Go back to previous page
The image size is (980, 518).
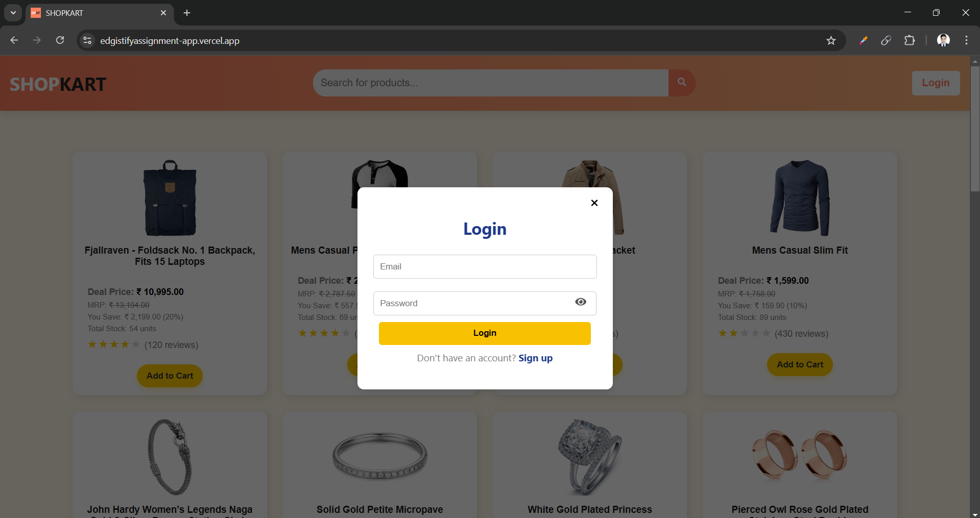coord(14,40)
